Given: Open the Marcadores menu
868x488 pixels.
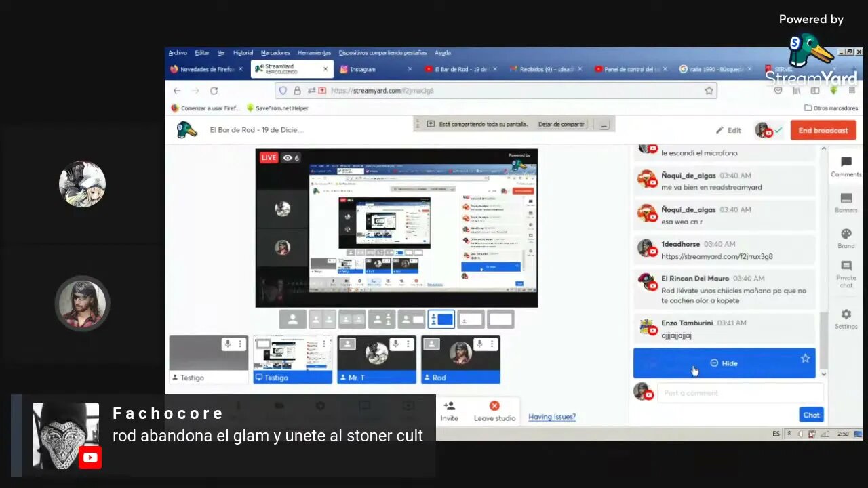Looking at the screenshot, I should coord(275,53).
